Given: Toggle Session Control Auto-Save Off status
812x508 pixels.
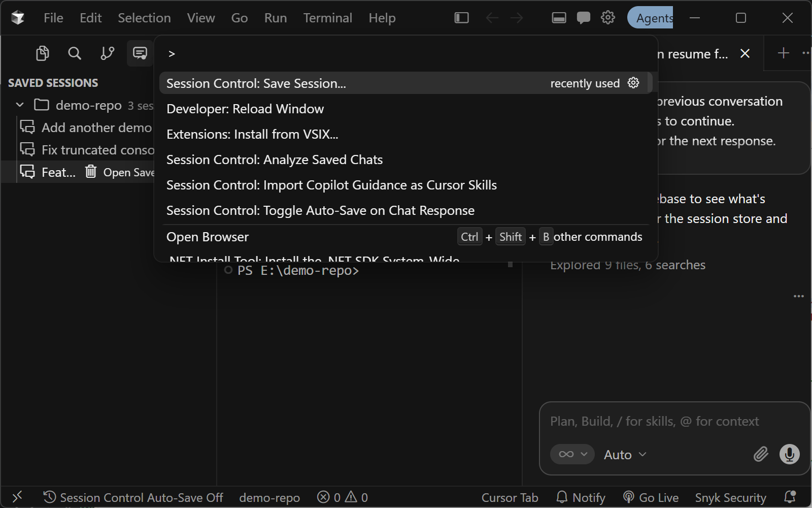Looking at the screenshot, I should pyautogui.click(x=133, y=497).
